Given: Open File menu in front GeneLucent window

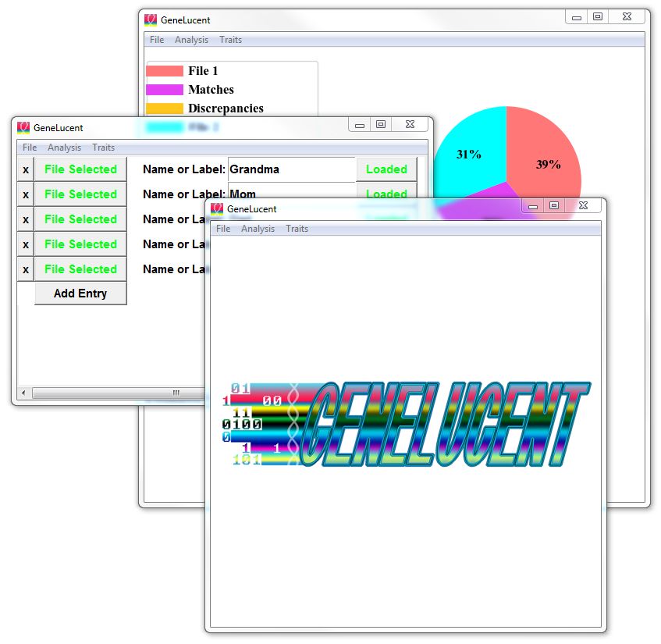Looking at the screenshot, I should (223, 229).
